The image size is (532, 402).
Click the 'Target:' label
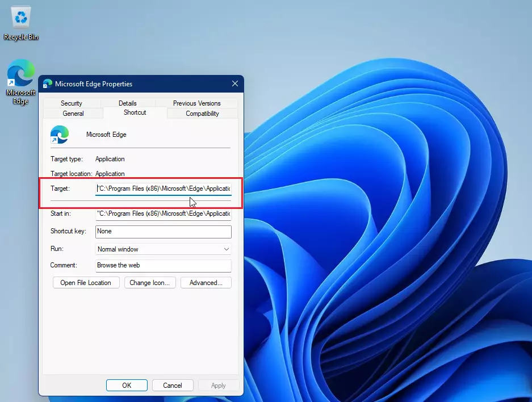tap(60, 189)
